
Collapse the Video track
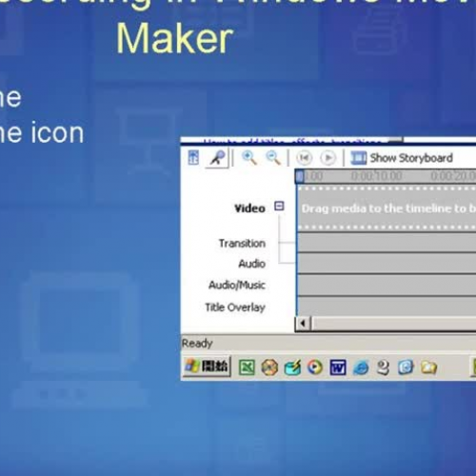[x=279, y=206]
